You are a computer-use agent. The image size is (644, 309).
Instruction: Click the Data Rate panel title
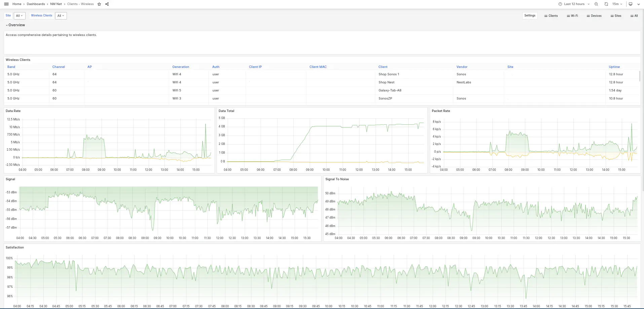tap(13, 111)
